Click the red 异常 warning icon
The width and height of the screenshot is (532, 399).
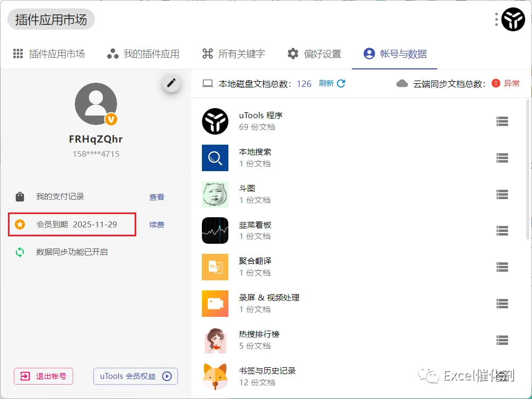click(x=495, y=83)
